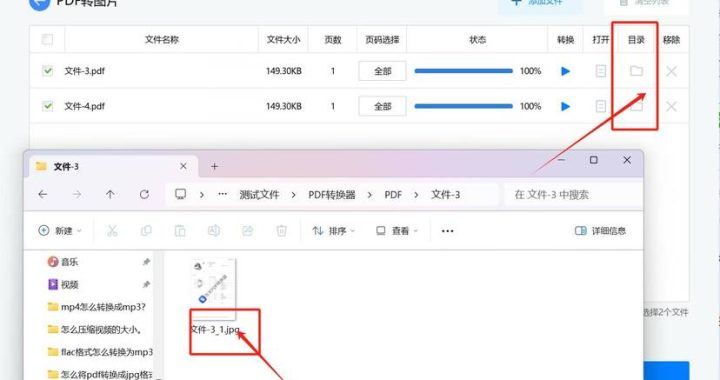Open the 新建 dropdown menu
Viewport: 720px width, 380px height.
60,231
